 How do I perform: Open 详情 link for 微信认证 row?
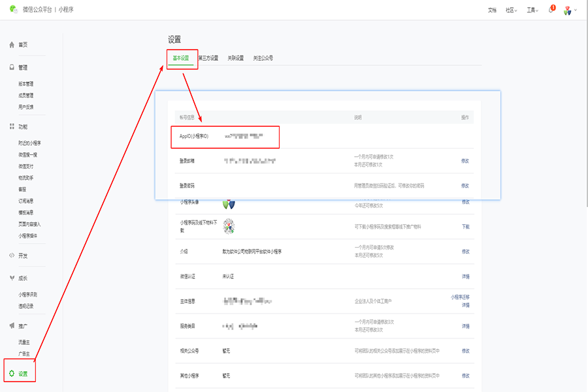(x=465, y=276)
